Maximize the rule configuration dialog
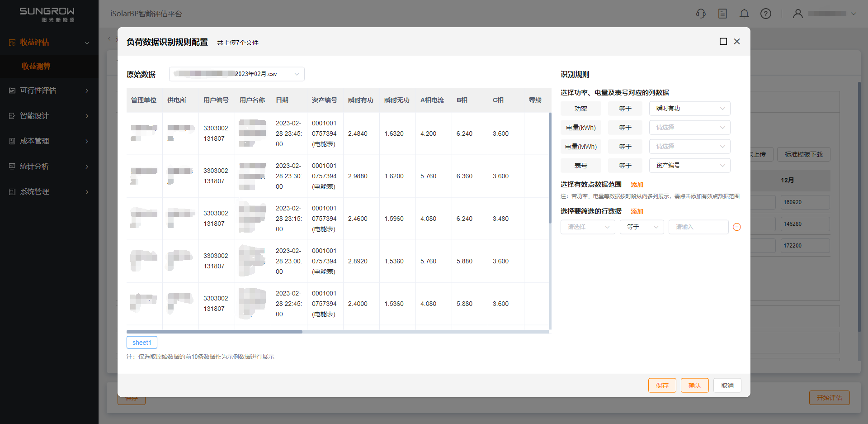Image resolution: width=868 pixels, height=424 pixels. pyautogui.click(x=723, y=42)
